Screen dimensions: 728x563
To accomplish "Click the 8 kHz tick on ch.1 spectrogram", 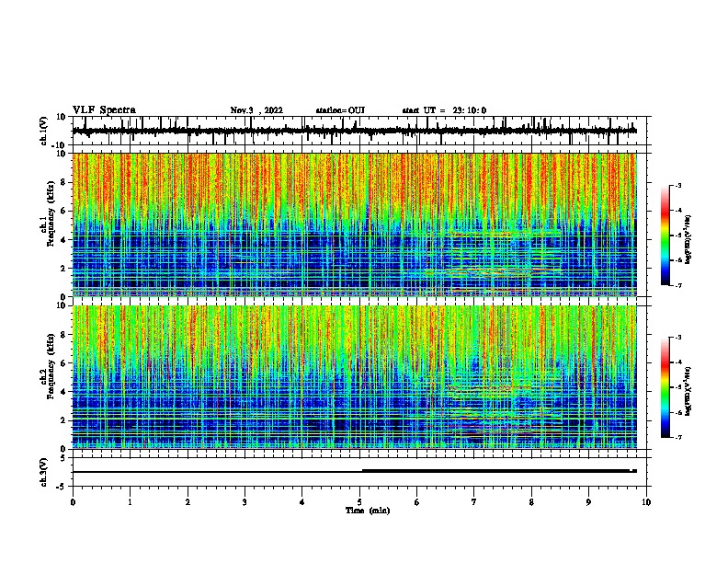I will (x=63, y=182).
